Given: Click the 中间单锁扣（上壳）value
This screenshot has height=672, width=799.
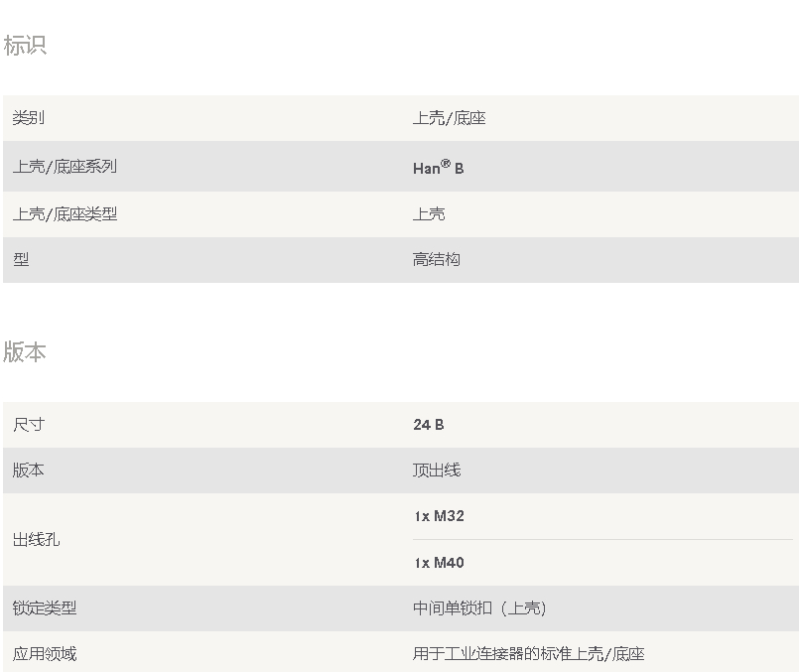Looking at the screenshot, I should point(479,607).
